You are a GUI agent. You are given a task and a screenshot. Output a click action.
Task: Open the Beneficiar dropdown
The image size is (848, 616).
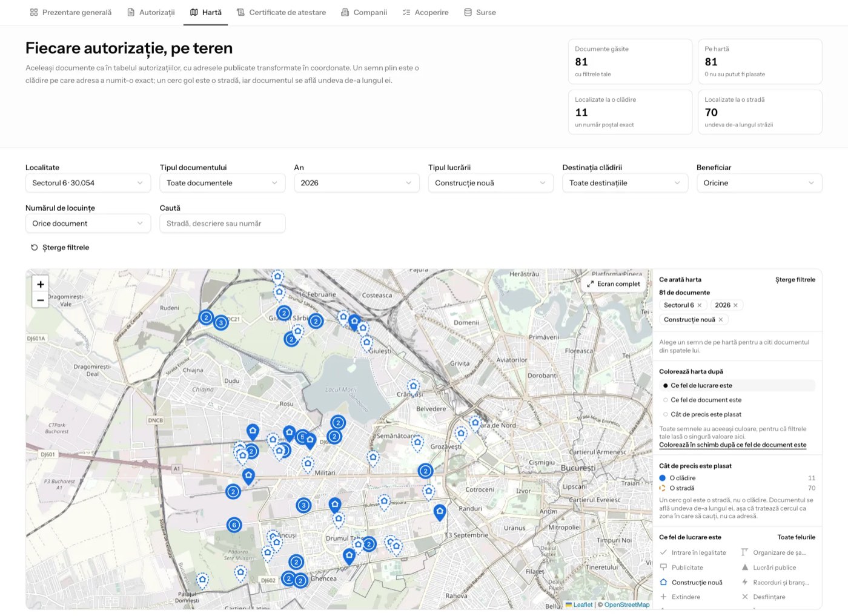point(760,183)
